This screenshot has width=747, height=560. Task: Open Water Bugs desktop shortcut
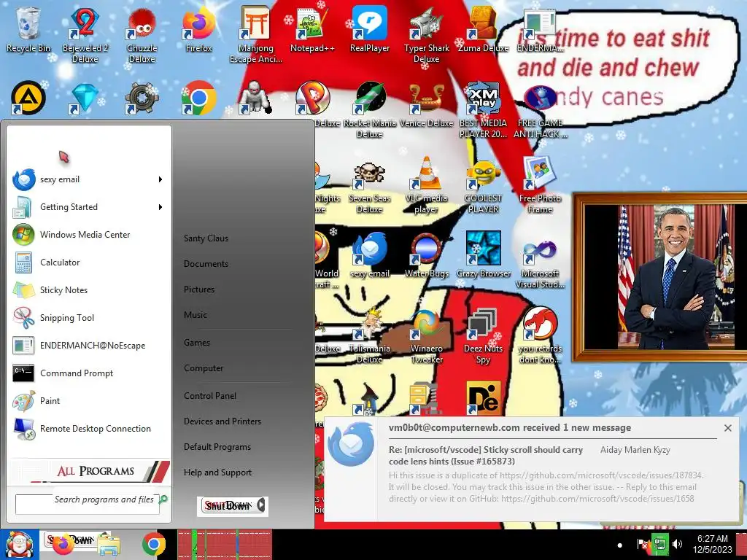(x=426, y=255)
